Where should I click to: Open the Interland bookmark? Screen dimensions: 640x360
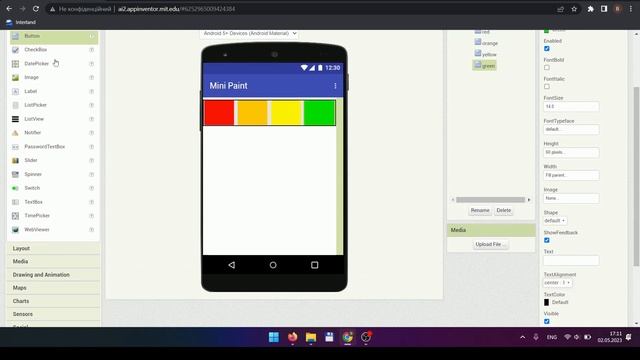[x=21, y=22]
